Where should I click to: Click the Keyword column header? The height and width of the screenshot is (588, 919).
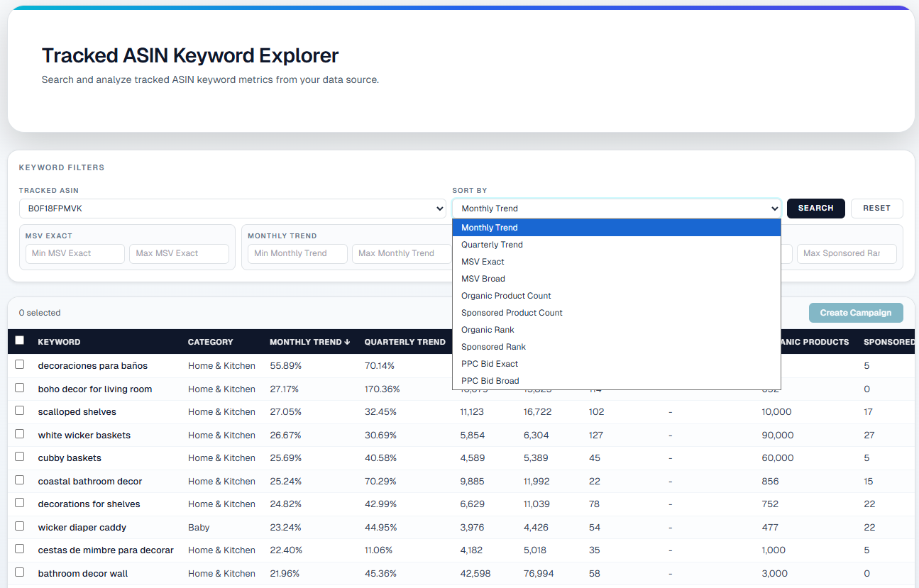pyautogui.click(x=59, y=342)
